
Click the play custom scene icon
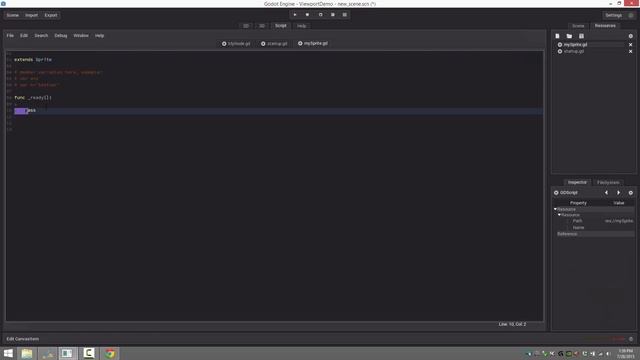[x=333, y=15]
